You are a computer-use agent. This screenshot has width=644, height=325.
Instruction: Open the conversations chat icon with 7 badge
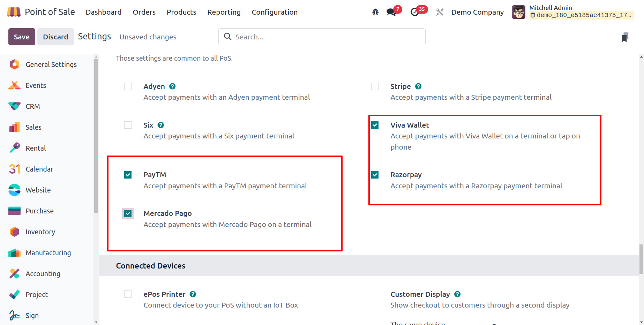pyautogui.click(x=391, y=12)
